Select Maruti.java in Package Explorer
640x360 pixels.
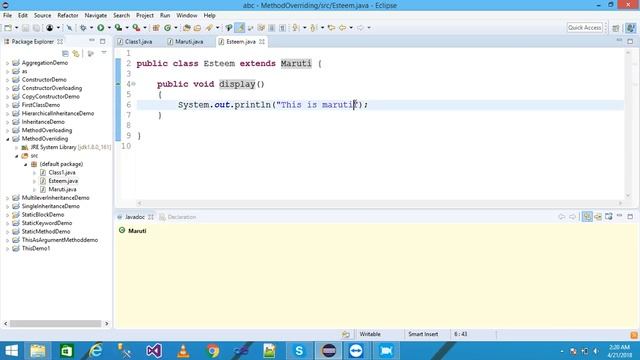click(62, 189)
